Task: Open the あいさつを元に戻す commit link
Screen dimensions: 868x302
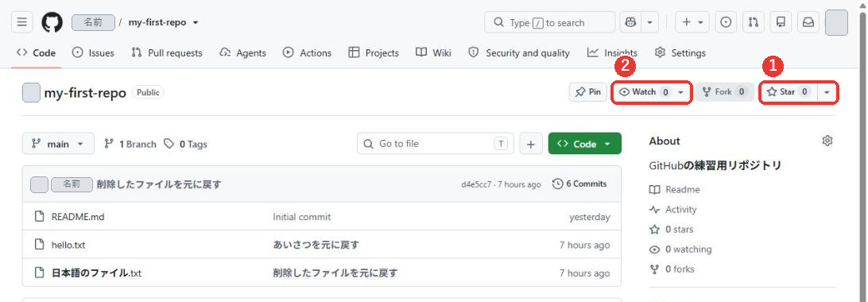Action: [316, 245]
